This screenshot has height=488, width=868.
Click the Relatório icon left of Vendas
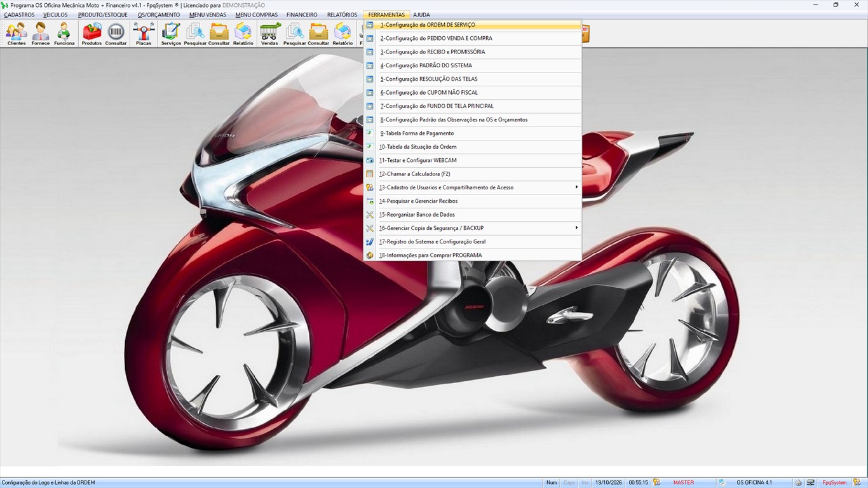point(243,34)
